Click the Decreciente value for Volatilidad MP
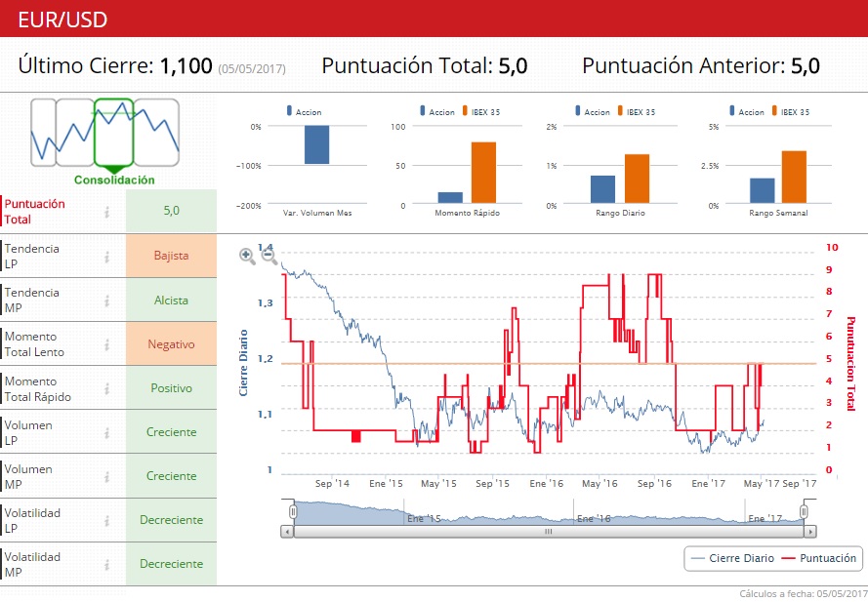 point(171,564)
